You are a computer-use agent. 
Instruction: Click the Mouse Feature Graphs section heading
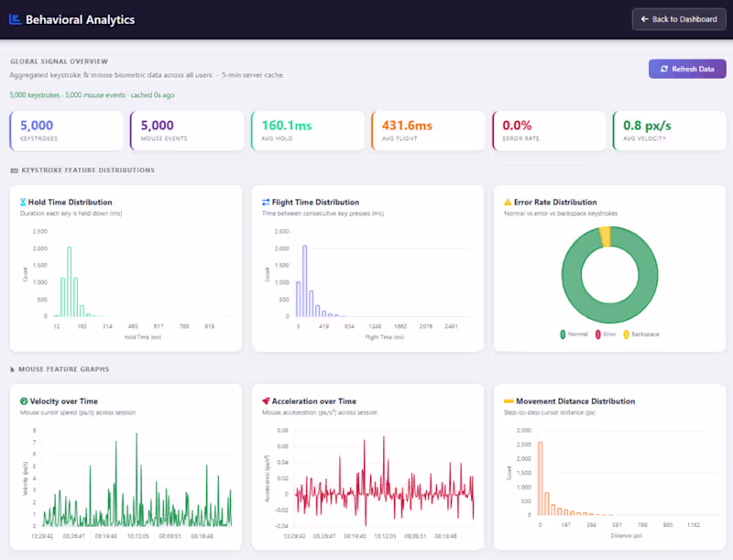coord(63,369)
